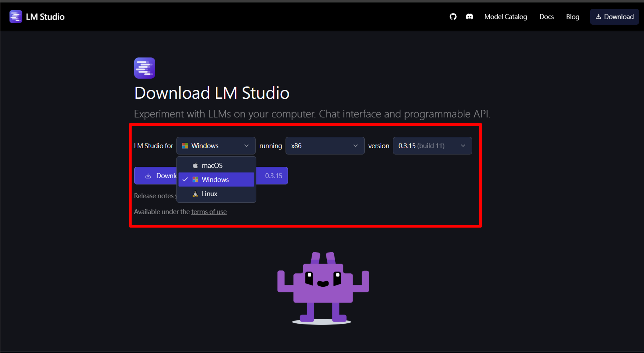
Task: Select Linux from the OS list
Action: click(x=209, y=194)
